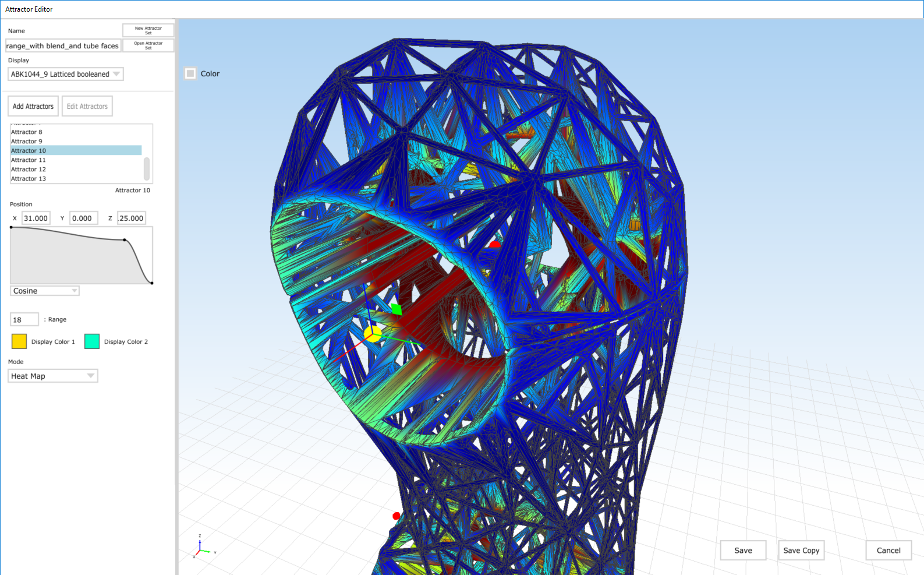
Task: Open the ABK1044_9 Latticed booleaned Display dropdown
Action: click(66, 74)
